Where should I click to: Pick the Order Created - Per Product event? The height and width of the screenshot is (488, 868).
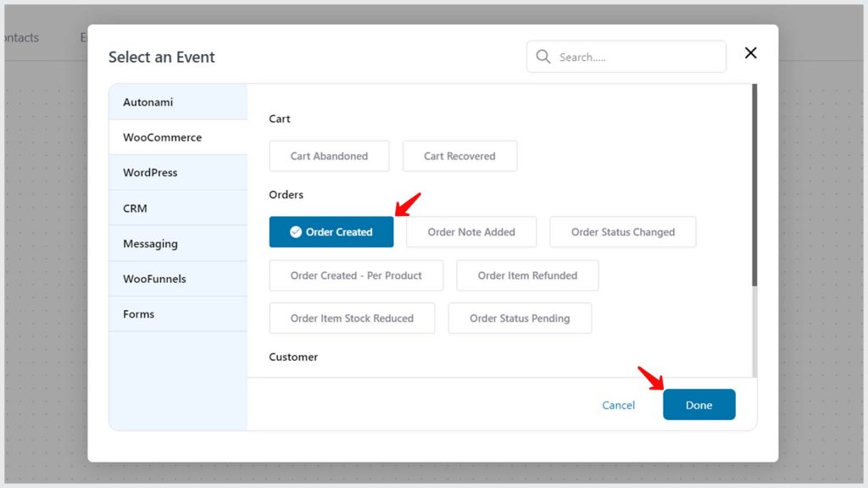click(x=356, y=274)
